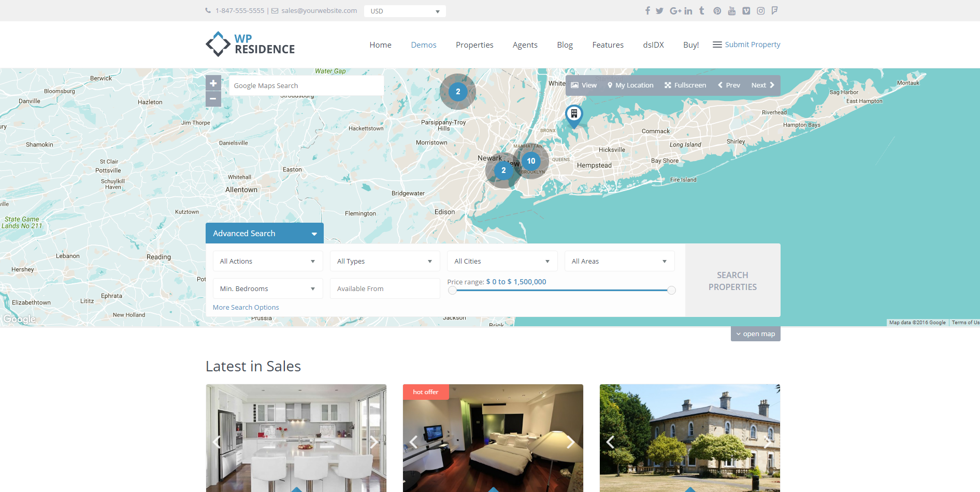
Task: Next image arrow on kitchen listing
Action: coord(373,442)
